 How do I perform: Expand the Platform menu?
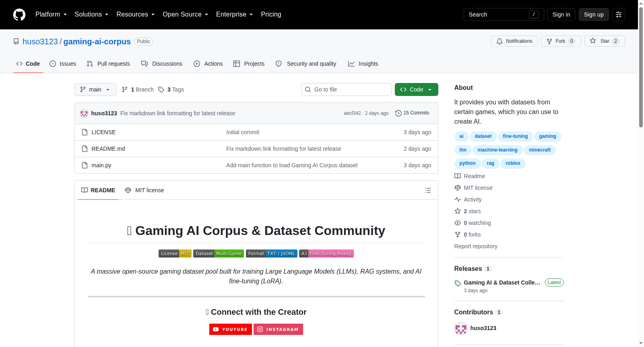click(51, 15)
